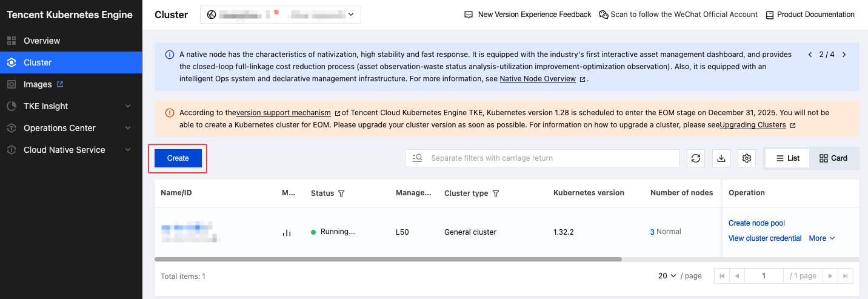Filter by Status column funnel icon
The image size is (868, 299).
pos(341,193)
